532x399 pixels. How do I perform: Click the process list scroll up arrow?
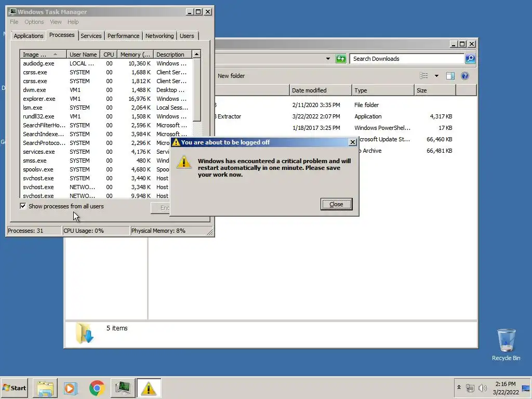click(196, 54)
